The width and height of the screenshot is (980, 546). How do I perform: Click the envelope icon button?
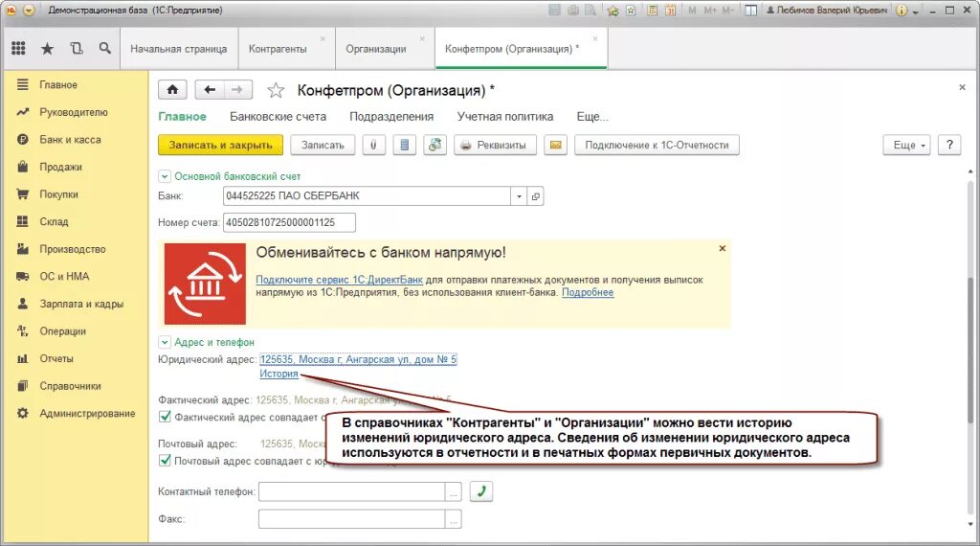point(556,145)
